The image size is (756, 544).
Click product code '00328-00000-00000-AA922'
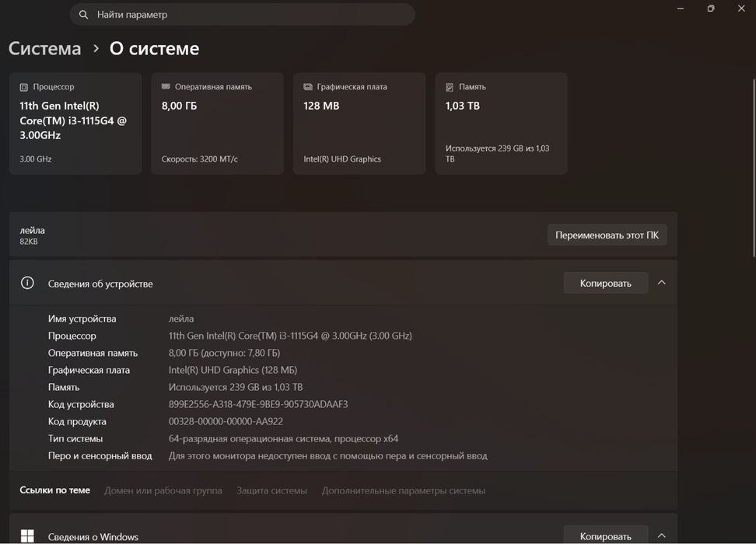point(226,422)
